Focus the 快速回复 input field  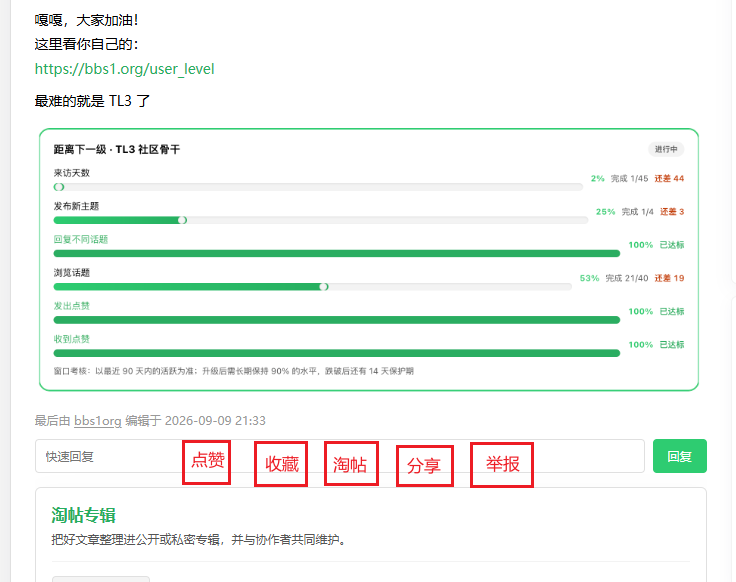[340, 456]
